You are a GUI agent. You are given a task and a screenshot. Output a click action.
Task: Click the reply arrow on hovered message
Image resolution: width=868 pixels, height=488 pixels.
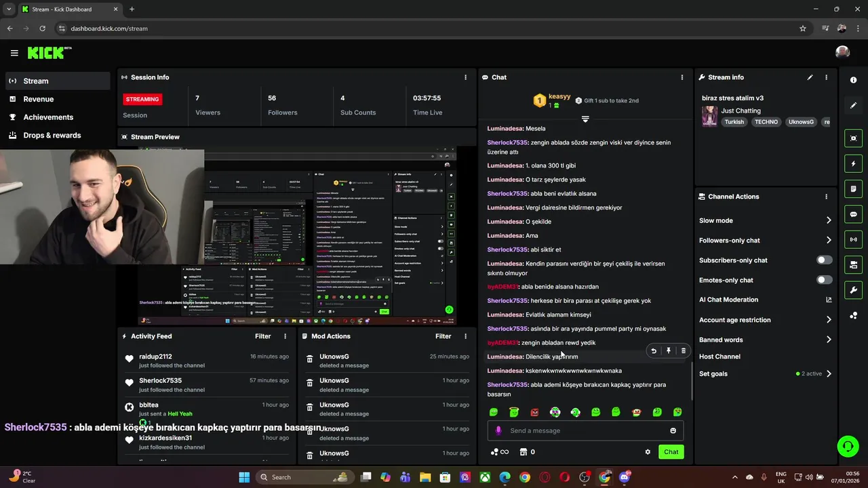click(x=654, y=351)
